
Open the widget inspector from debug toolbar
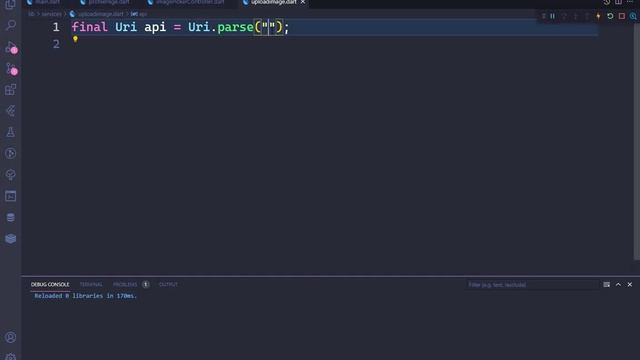pyautogui.click(x=633, y=16)
